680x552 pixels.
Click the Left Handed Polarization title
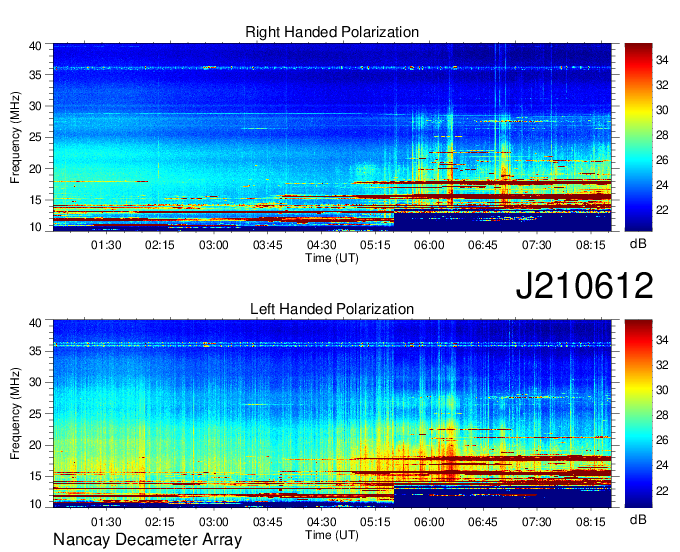point(332,309)
